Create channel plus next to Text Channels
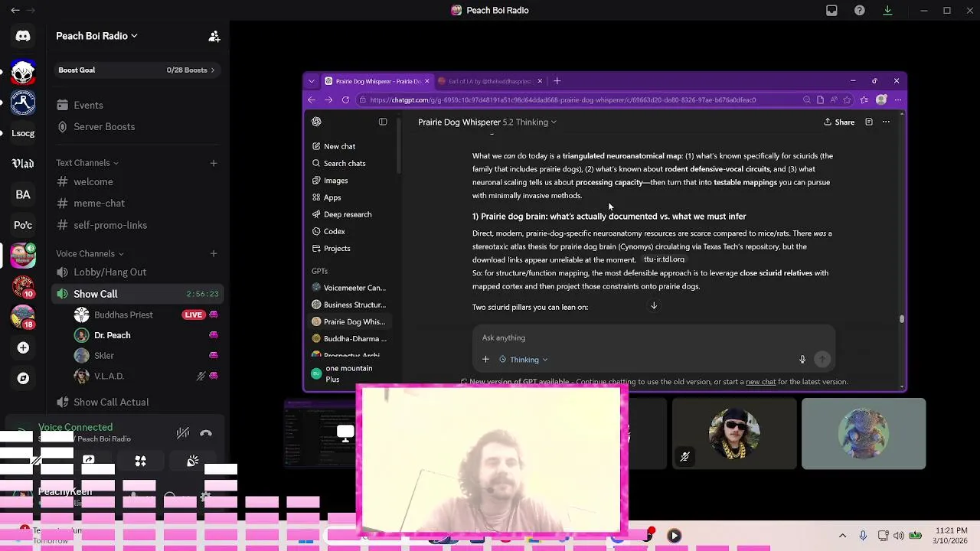The image size is (980, 551). click(x=214, y=163)
